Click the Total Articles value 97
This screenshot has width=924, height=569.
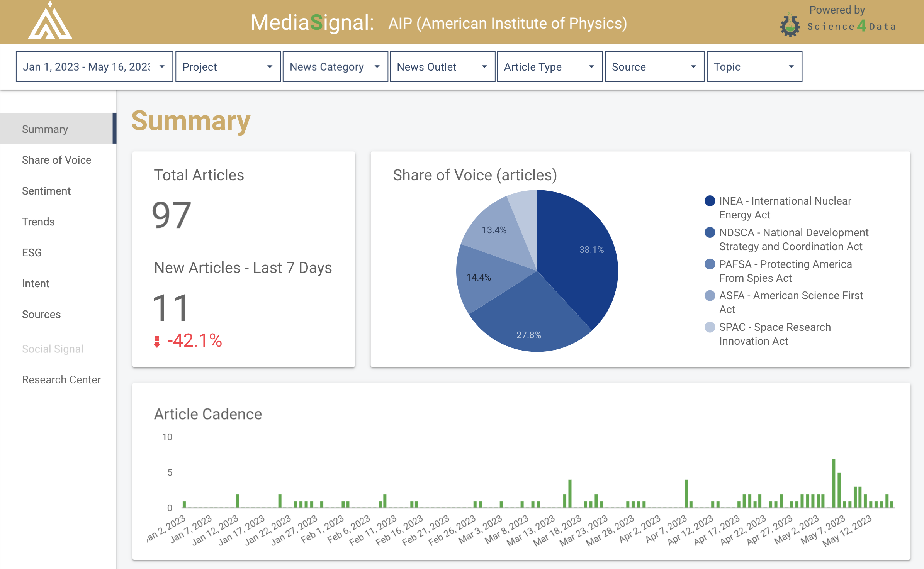(x=172, y=215)
